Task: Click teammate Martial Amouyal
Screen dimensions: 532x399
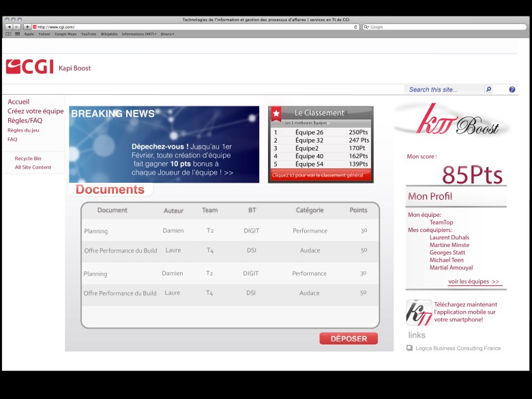Action: click(x=451, y=267)
